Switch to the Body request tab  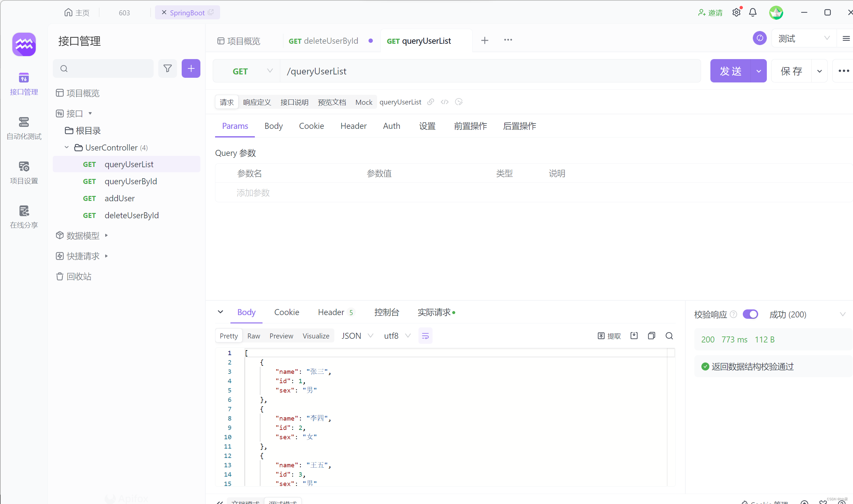(x=274, y=126)
